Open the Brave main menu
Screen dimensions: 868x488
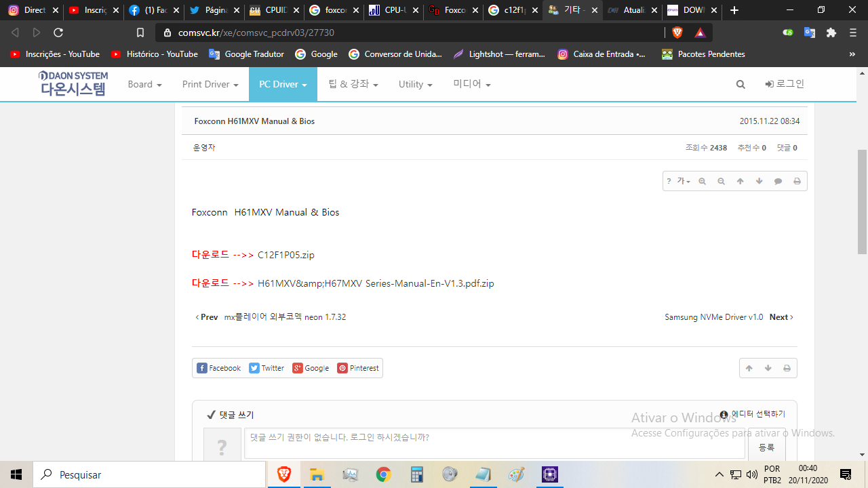coord(853,33)
